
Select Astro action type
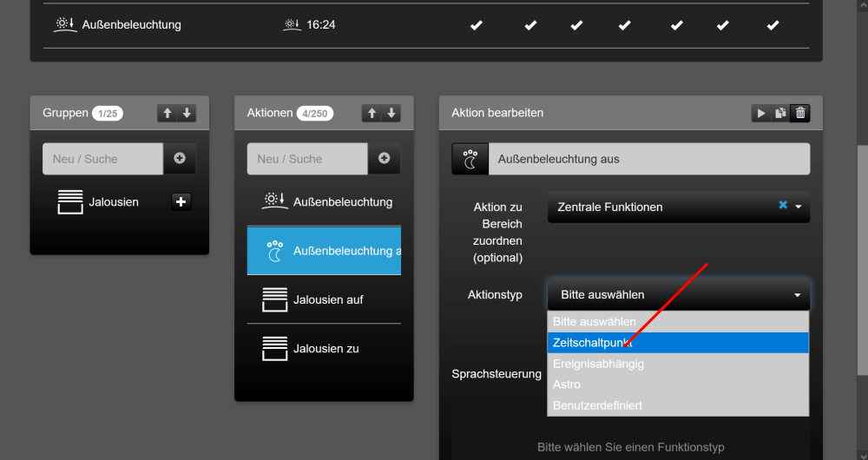point(678,384)
